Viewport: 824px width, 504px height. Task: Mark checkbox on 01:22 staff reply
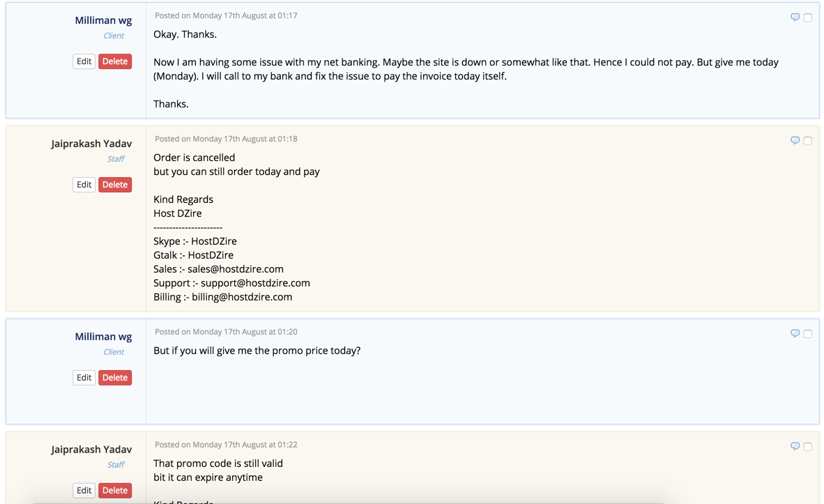coord(807,447)
